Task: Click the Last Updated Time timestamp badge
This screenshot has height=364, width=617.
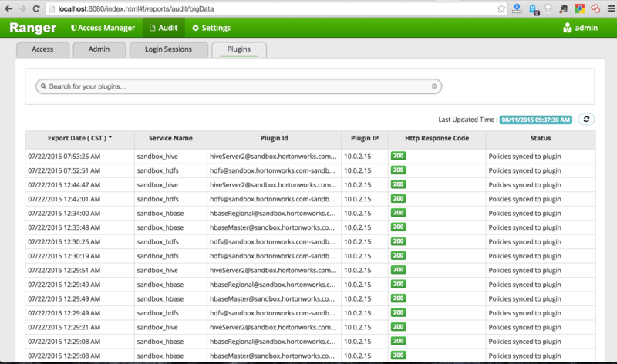Action: pos(535,120)
